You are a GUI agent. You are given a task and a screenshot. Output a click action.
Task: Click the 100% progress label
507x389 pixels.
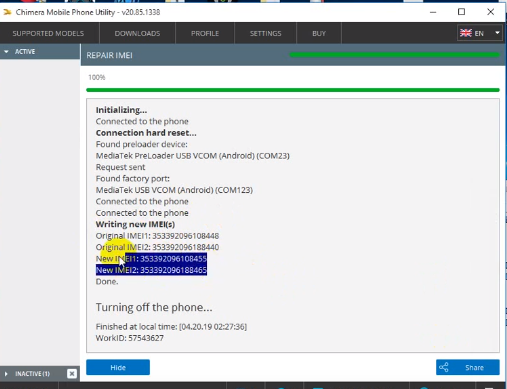tap(97, 77)
